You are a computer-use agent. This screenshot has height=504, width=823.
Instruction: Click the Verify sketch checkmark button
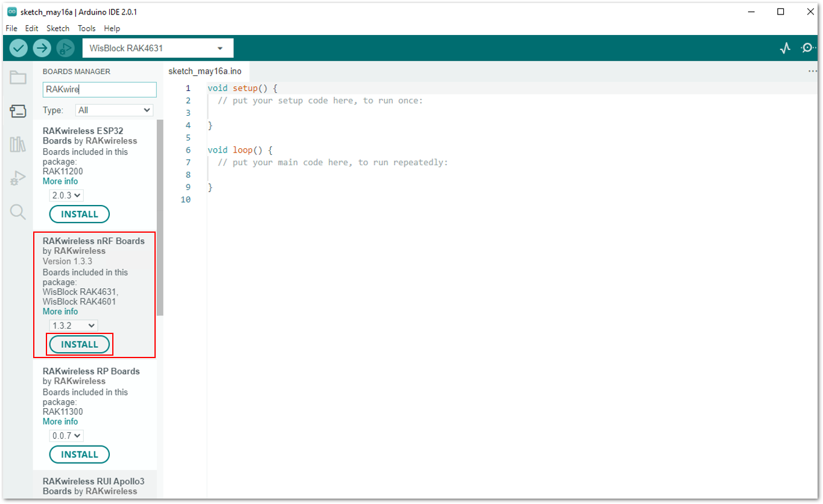19,48
